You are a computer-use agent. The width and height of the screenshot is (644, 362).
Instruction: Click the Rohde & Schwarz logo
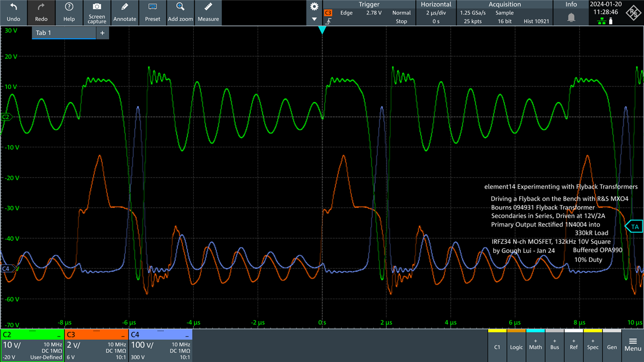coord(633,14)
